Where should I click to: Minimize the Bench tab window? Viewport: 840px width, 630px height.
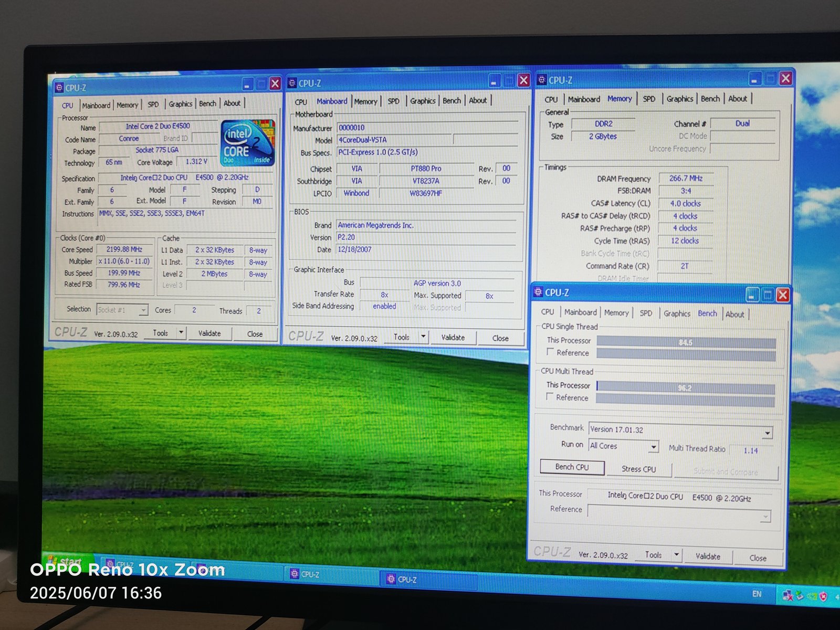point(753,295)
